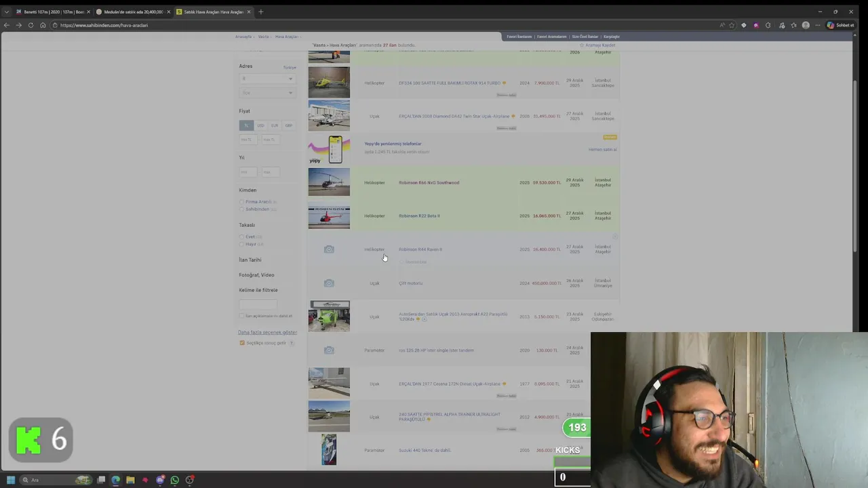
Task: Go to browser home icon
Action: (43, 25)
